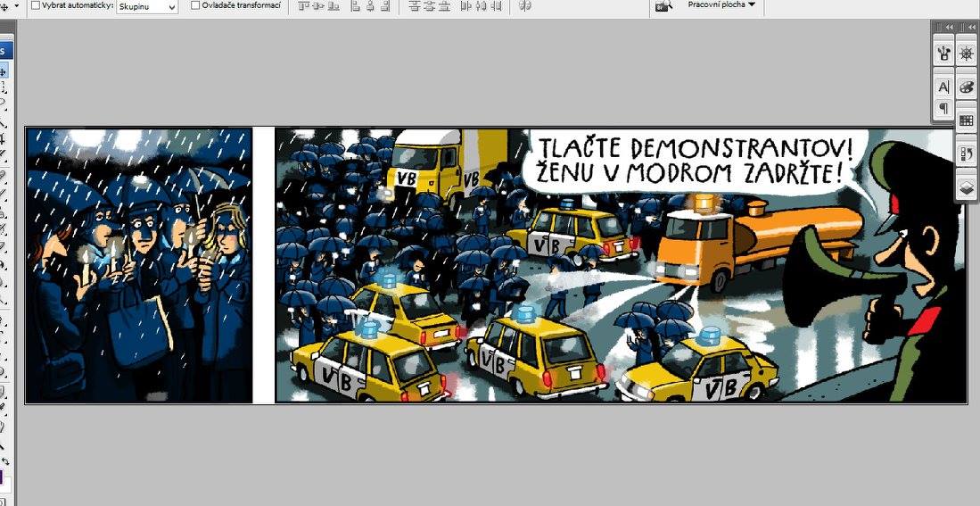Launch Adobe Bridge from options bar
The height and width of the screenshot is (506, 980).
click(x=663, y=5)
